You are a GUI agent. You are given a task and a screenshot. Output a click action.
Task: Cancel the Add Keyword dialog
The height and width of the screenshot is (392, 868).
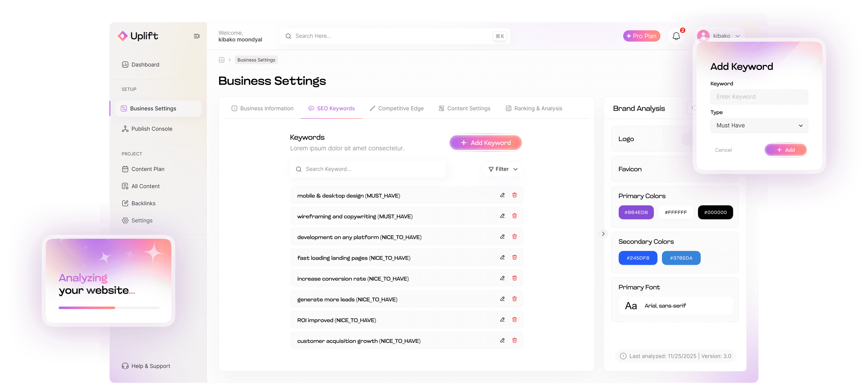(723, 150)
